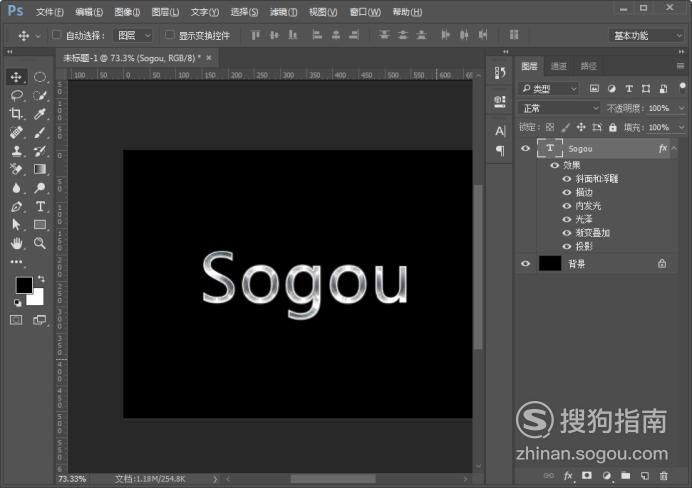This screenshot has width=692, height=488.
Task: Enable the 自动选择 checkbox
Action: click(56, 35)
